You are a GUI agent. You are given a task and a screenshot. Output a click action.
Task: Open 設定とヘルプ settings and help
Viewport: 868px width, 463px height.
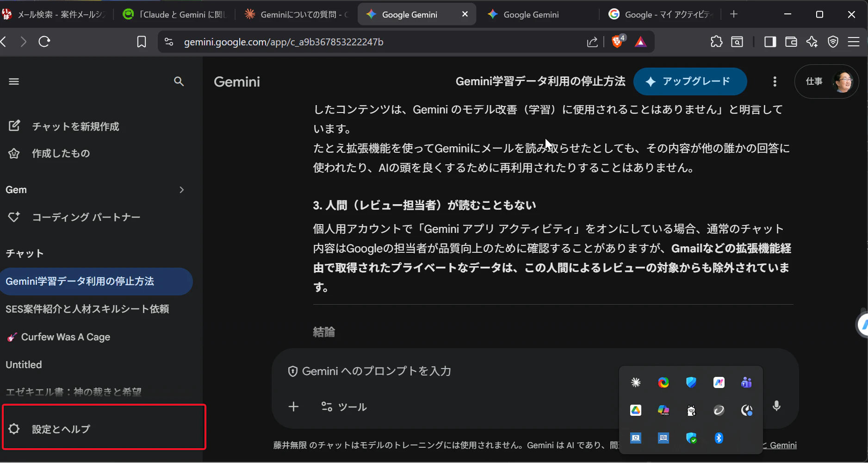(x=104, y=427)
